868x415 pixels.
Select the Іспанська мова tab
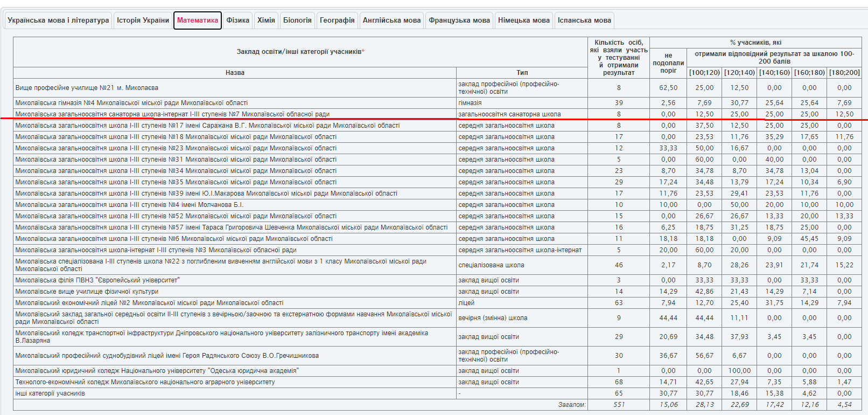(x=584, y=20)
